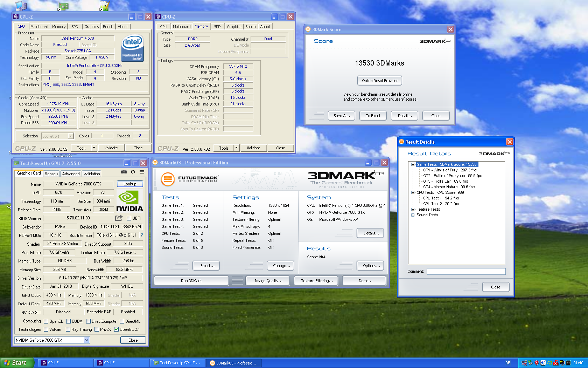
Task: Collapse the Game Tests tree node
Action: click(x=413, y=164)
